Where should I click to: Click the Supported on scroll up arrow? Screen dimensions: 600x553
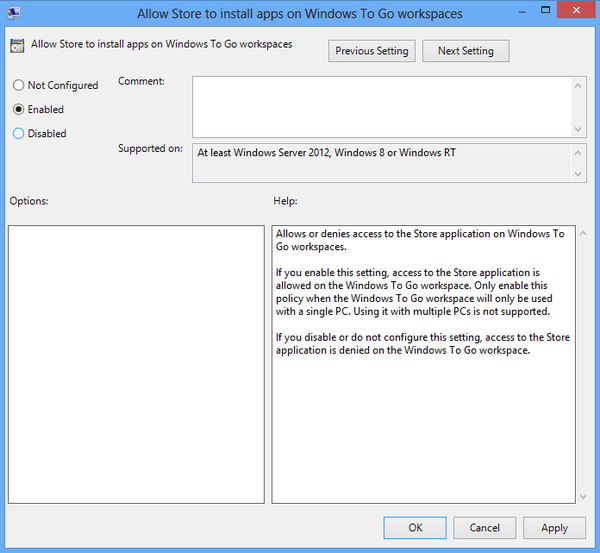(x=578, y=153)
